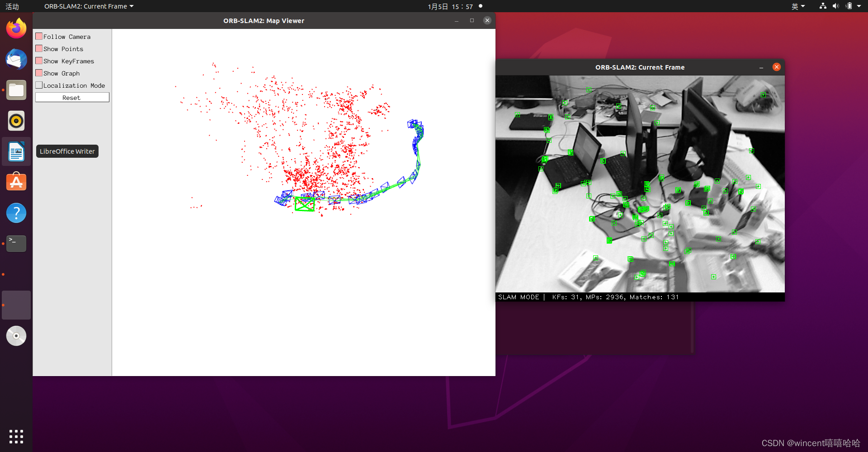Open the ORB-SLAM2: Current Frame app menu
This screenshot has height=452, width=868.
[89, 6]
